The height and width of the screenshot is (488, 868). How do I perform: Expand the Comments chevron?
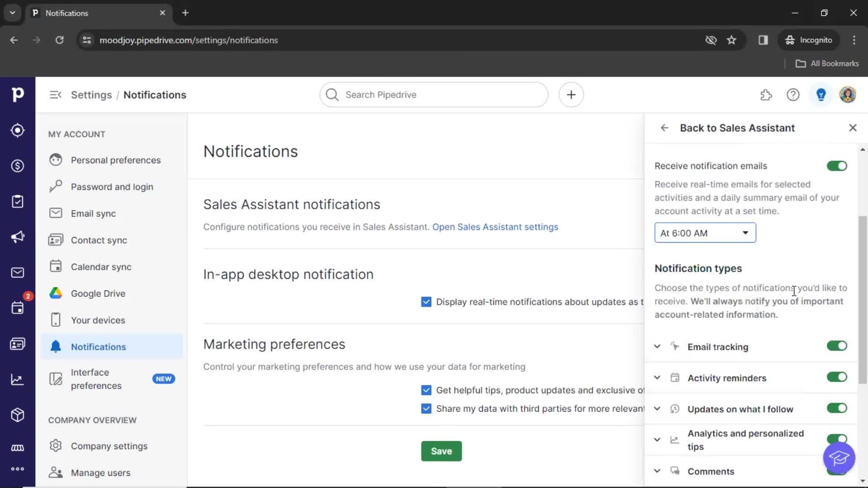[657, 471]
